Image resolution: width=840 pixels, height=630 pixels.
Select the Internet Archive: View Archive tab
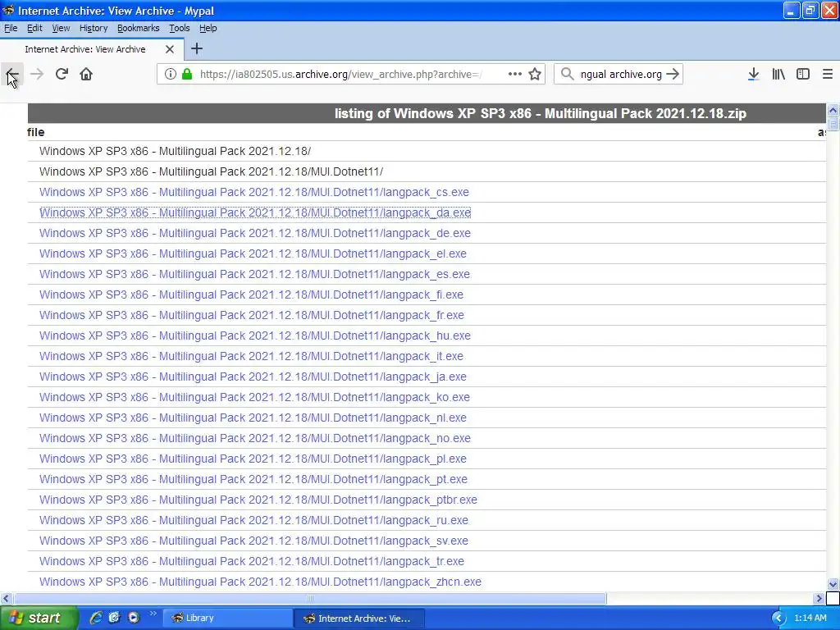[92, 49]
